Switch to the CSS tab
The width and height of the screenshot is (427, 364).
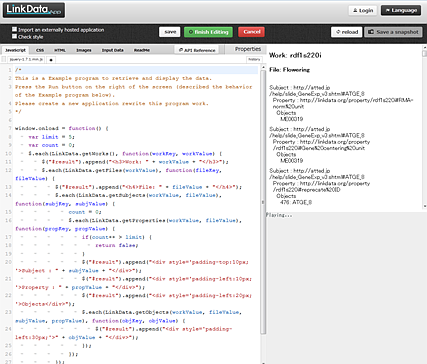(40, 50)
